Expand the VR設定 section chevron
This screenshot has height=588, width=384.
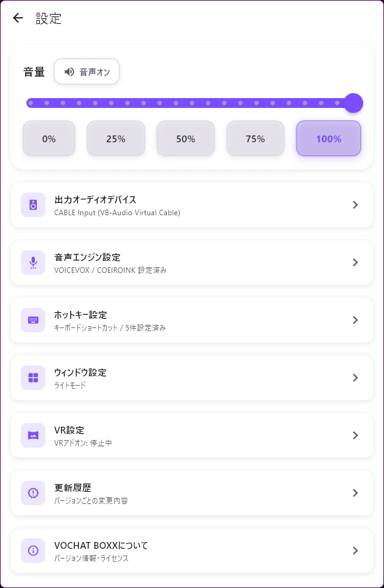coord(355,435)
